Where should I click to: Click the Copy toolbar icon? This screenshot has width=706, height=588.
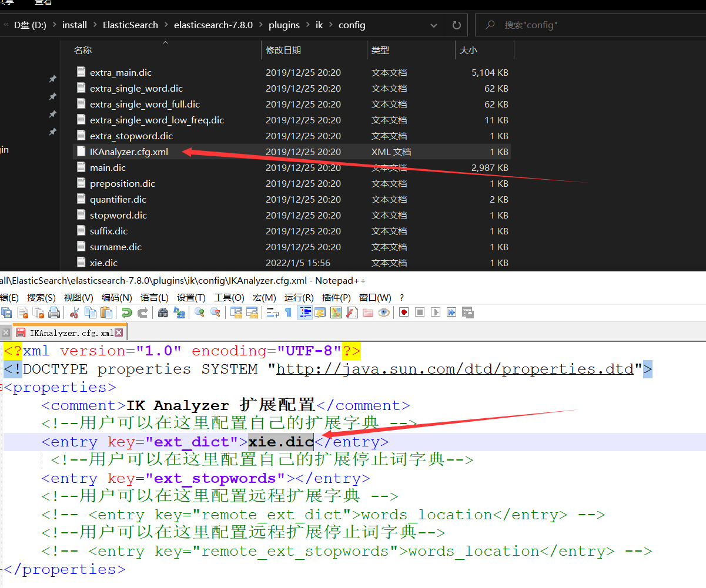point(90,313)
